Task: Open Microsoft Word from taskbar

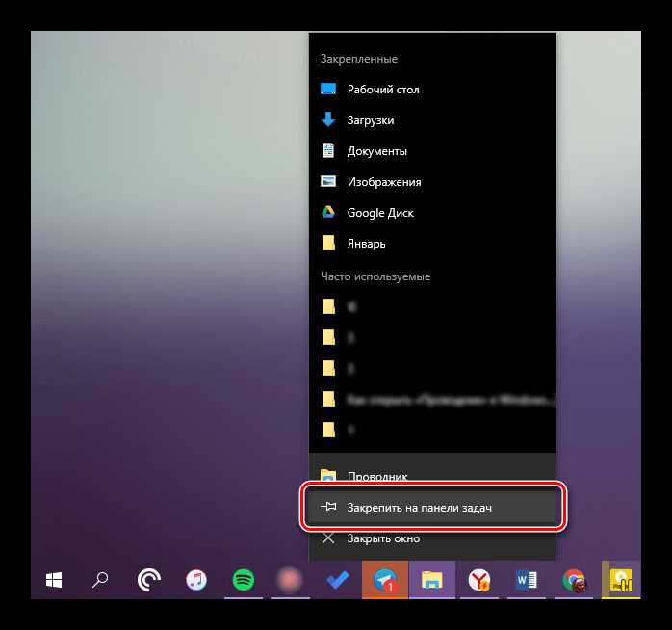Action: pyautogui.click(x=527, y=580)
